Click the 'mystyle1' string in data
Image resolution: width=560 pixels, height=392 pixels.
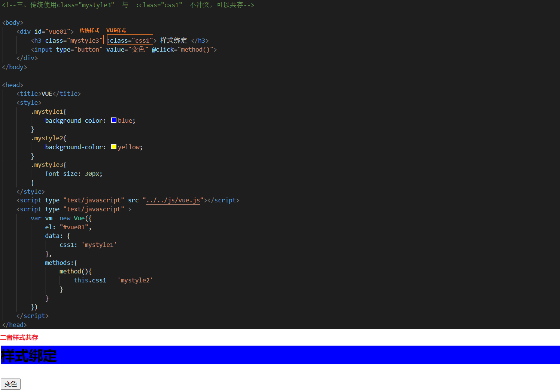99,245
